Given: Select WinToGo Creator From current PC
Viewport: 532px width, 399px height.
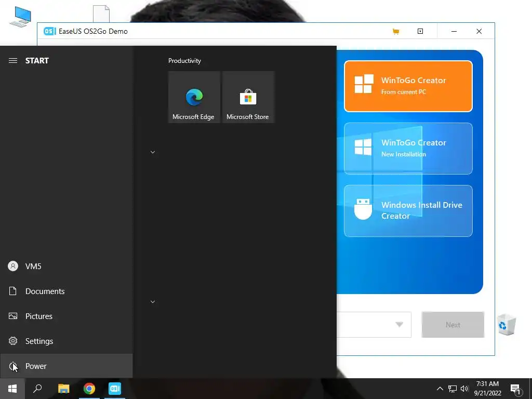Looking at the screenshot, I should pyautogui.click(x=408, y=86).
